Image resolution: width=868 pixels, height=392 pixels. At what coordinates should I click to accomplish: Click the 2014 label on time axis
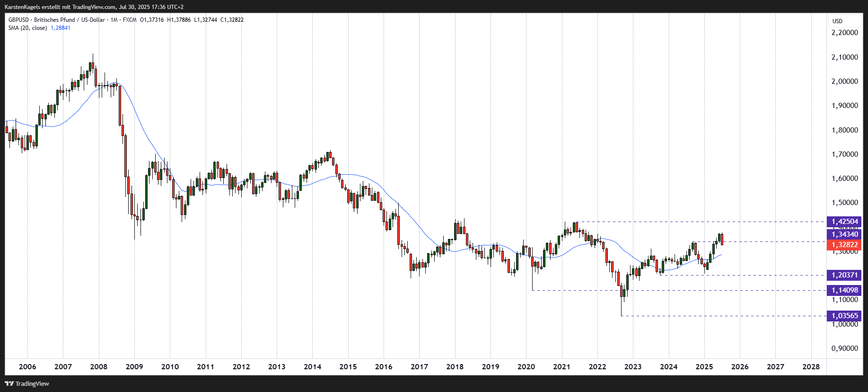point(312,366)
